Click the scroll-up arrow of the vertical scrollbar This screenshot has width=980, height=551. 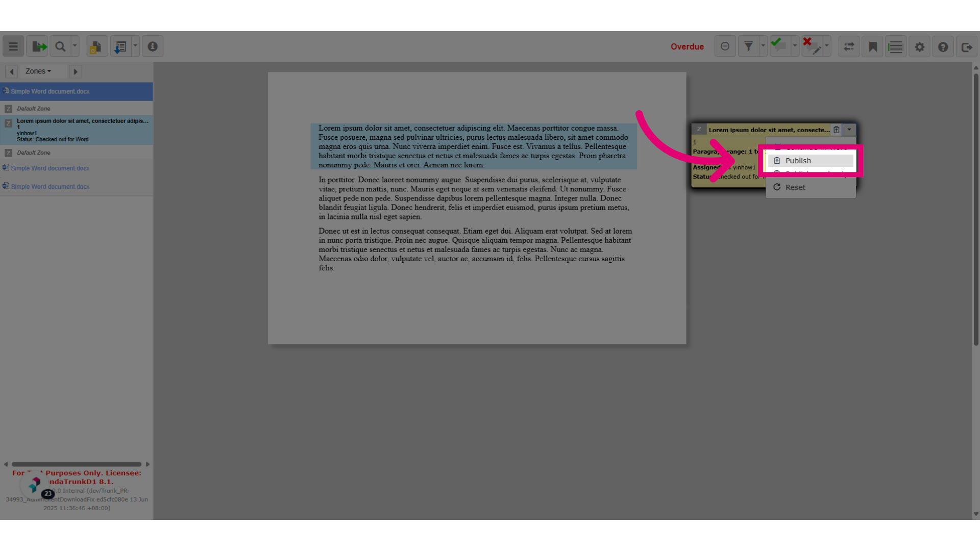[976, 67]
